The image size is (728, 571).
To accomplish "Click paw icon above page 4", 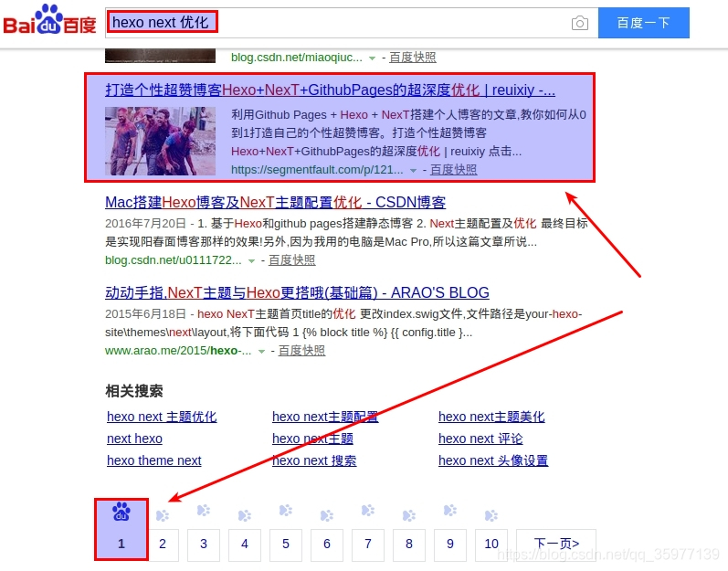I will click(245, 515).
